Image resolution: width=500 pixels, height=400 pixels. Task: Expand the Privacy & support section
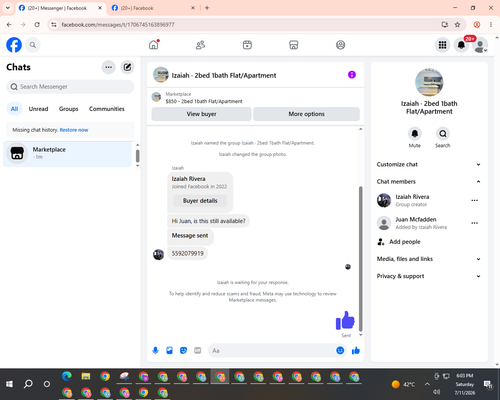click(429, 276)
